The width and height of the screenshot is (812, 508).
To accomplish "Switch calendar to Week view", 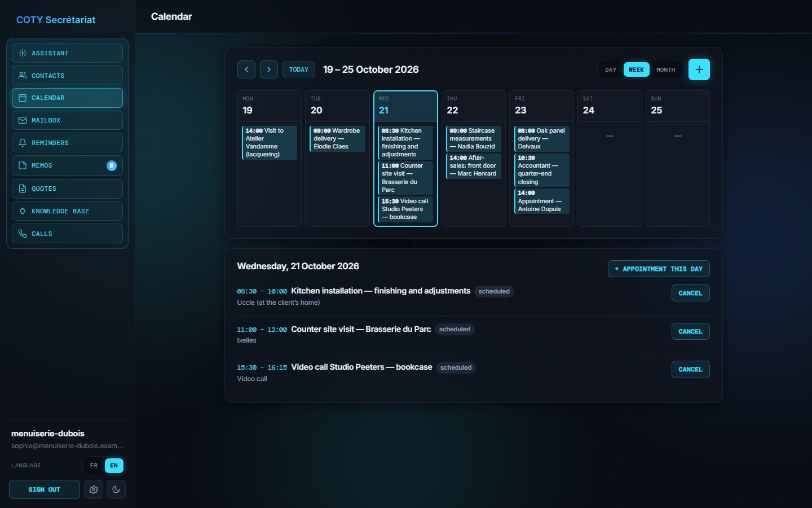I will point(636,70).
